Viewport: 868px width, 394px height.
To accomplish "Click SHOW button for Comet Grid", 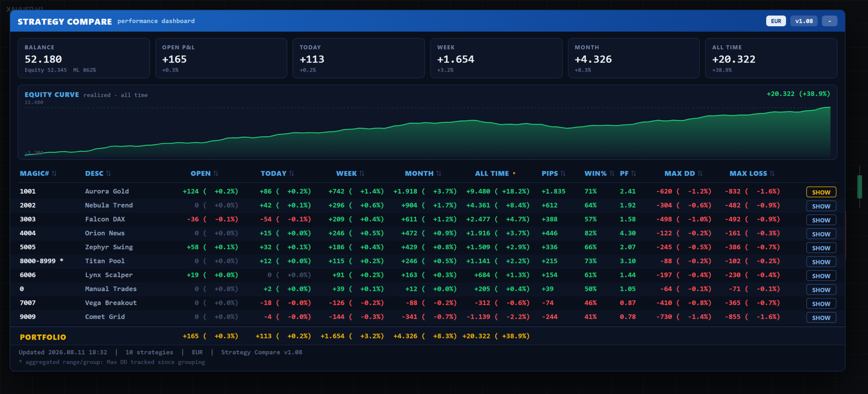I will coord(821,318).
